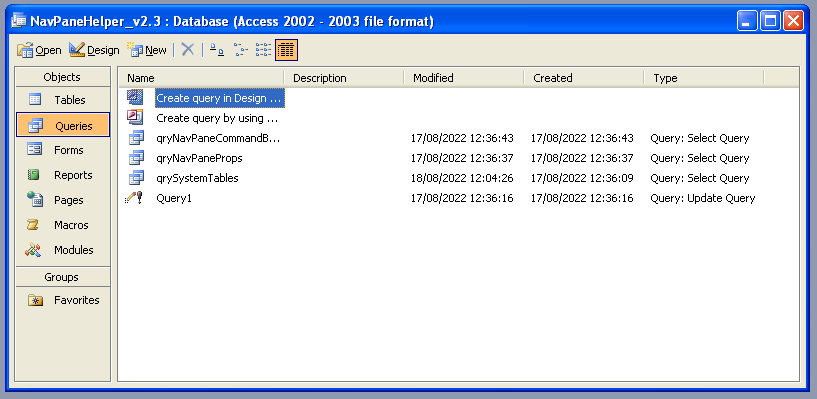Select the Queries object category
This screenshot has width=817, height=399.
click(63, 125)
